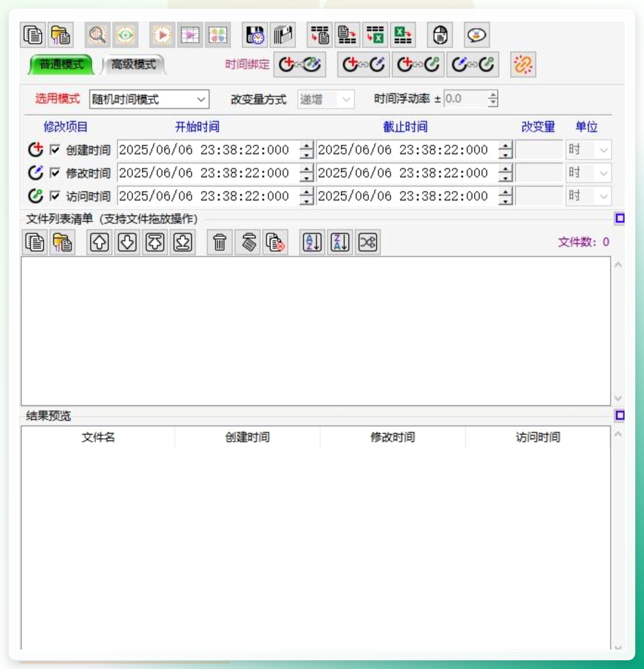The height and width of the screenshot is (669, 644).
Task: Maximize the 结果预览 panel square button
Action: (619, 415)
